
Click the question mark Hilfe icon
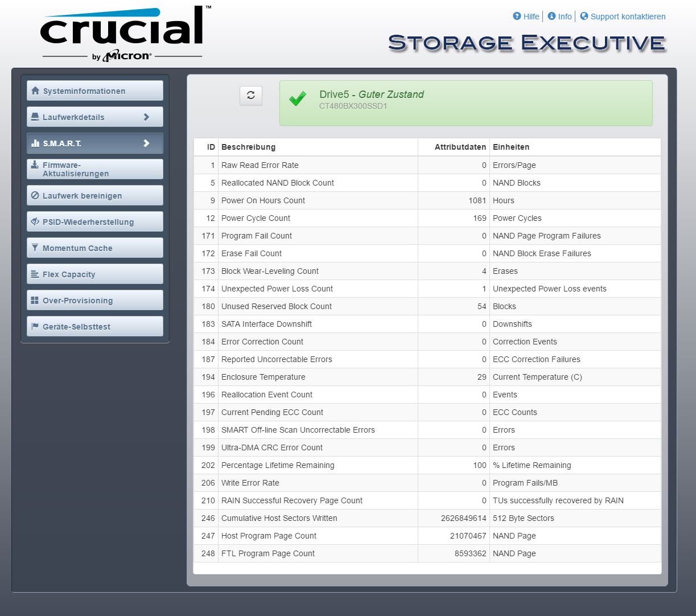pos(517,16)
